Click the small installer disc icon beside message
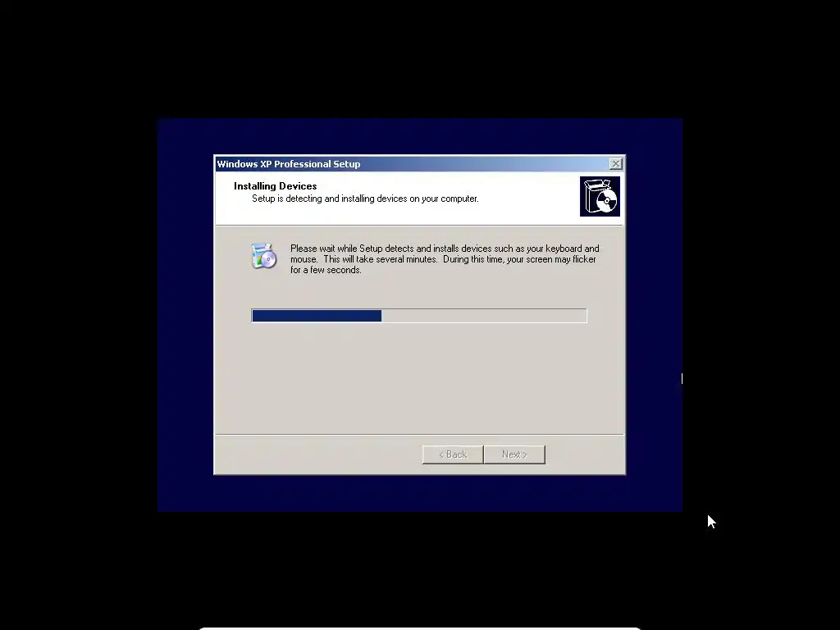 [x=263, y=256]
